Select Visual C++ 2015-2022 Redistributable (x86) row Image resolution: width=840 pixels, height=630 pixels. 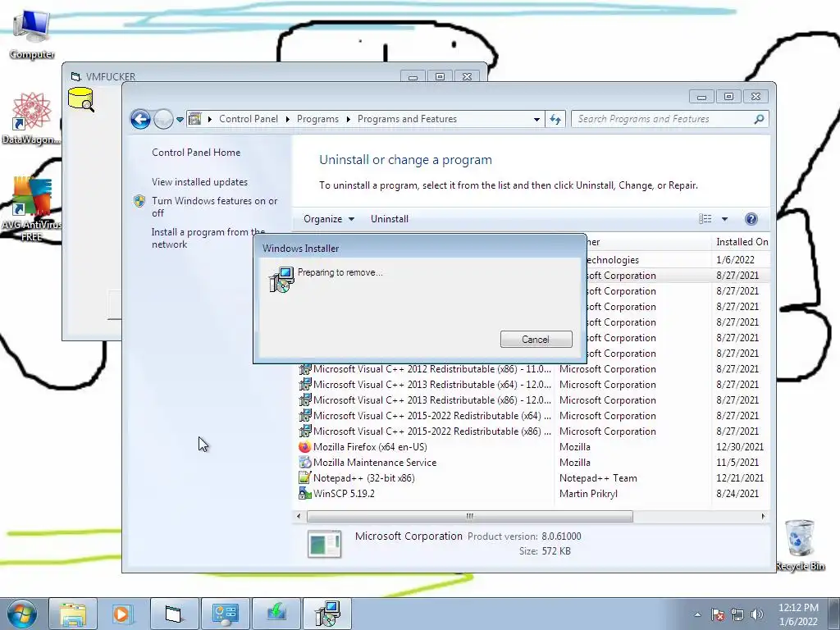click(x=531, y=431)
